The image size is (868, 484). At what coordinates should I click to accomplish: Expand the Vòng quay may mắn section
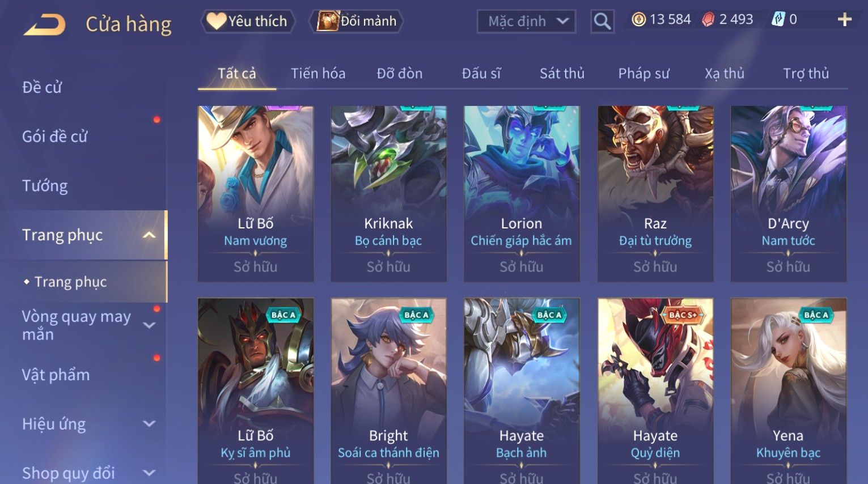pyautogui.click(x=149, y=325)
